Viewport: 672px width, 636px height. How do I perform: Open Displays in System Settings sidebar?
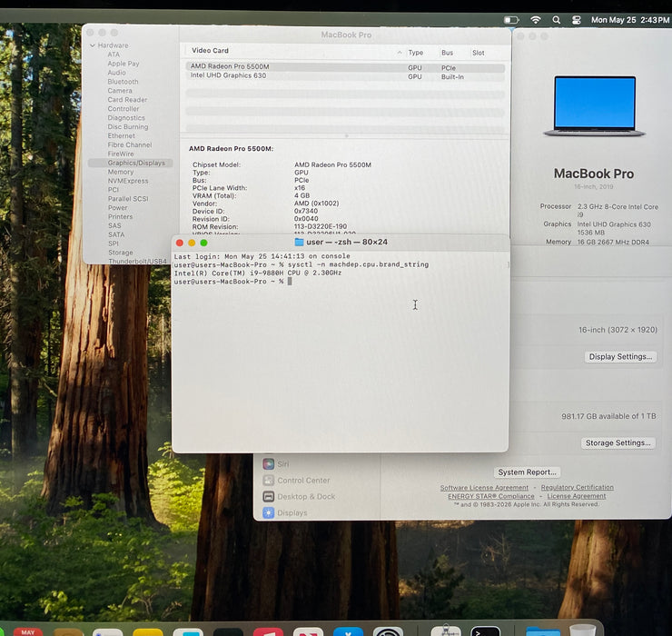coord(285,513)
